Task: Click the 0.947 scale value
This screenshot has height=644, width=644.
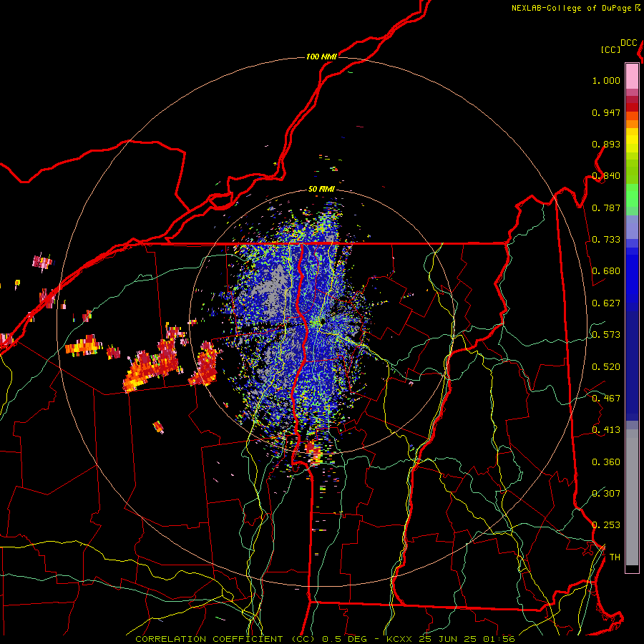Action: click(x=606, y=112)
